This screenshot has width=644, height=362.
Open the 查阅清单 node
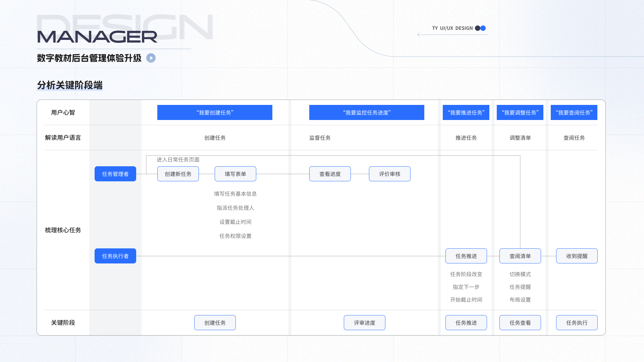[x=520, y=256]
